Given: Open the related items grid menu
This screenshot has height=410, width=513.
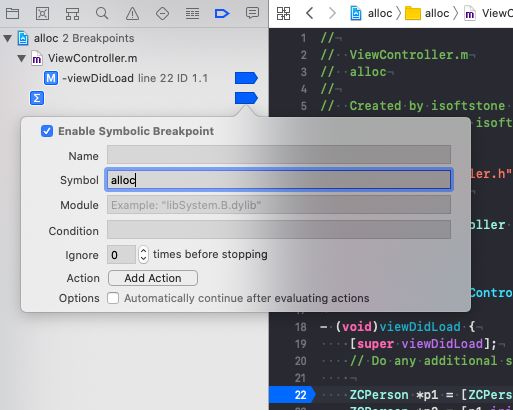Looking at the screenshot, I should tap(284, 14).
